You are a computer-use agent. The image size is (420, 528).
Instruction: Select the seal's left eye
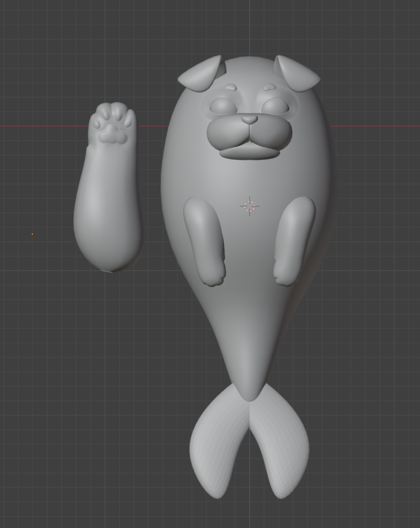click(x=223, y=106)
